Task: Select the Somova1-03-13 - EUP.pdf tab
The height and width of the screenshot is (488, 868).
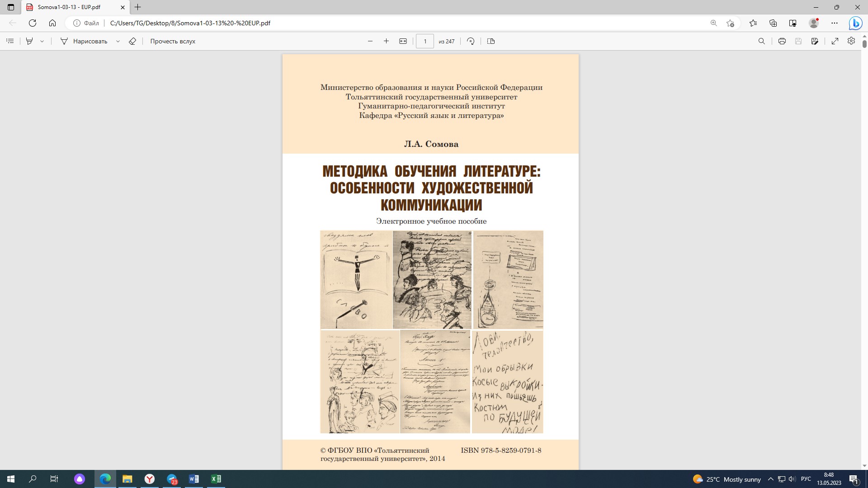Action: (x=69, y=7)
